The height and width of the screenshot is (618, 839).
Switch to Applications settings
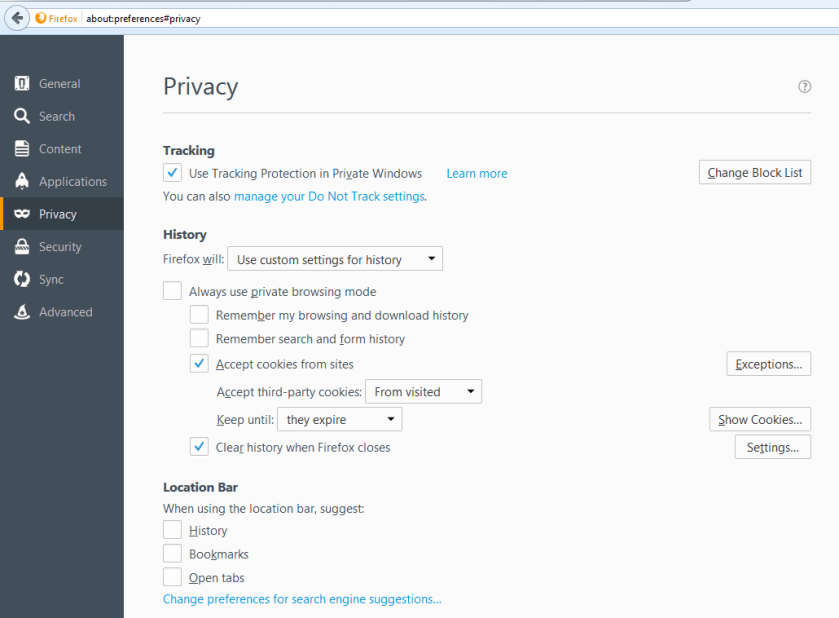[x=66, y=181]
